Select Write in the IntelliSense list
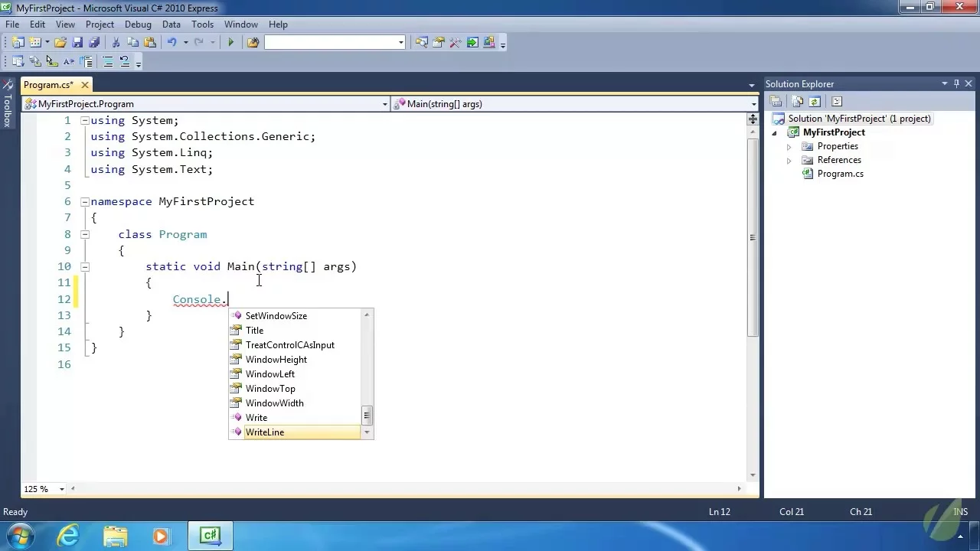Screen dimensions: 980x551 [x=295, y=418]
